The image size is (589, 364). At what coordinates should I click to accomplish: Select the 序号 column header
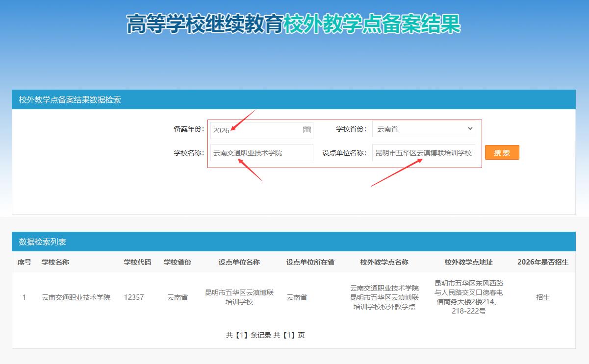click(24, 262)
